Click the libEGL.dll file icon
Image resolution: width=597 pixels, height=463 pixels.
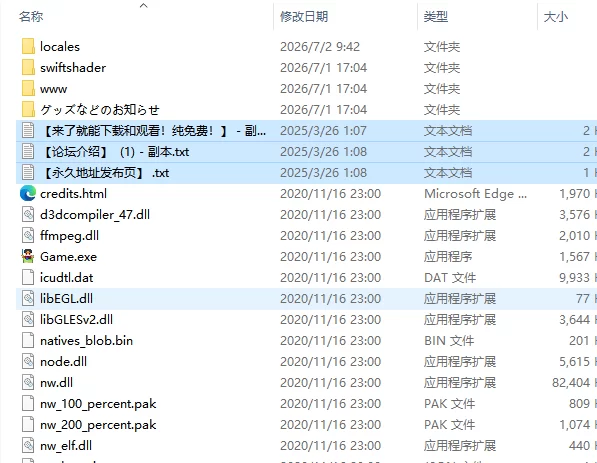pyautogui.click(x=28, y=299)
